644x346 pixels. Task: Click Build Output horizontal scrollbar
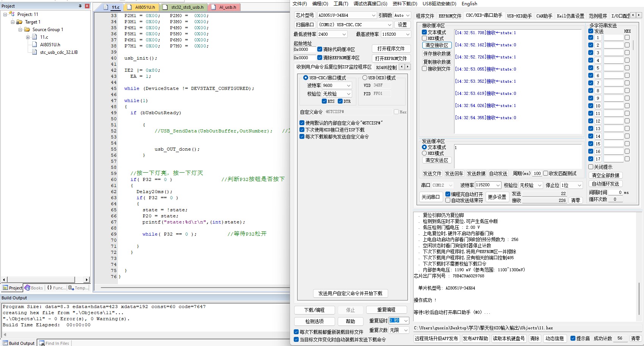coord(146,335)
